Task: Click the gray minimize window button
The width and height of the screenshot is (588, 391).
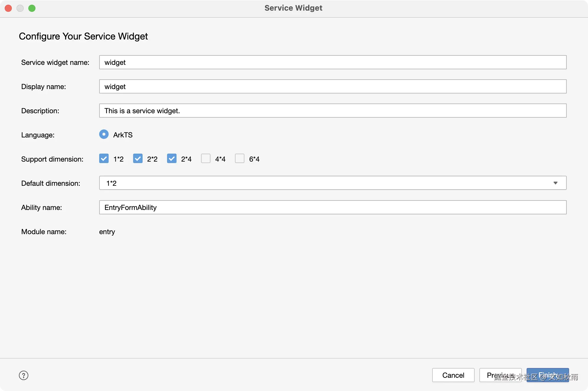Action: 20,8
